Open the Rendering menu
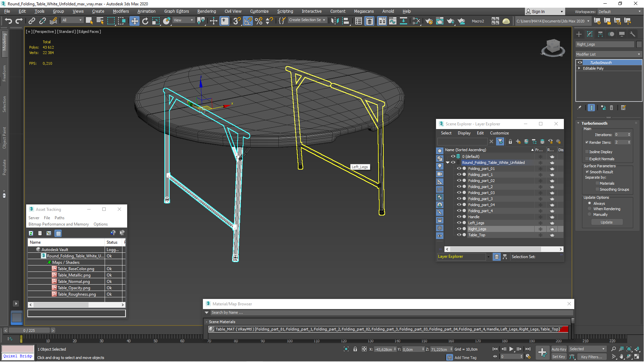The image size is (644, 362). pyautogui.click(x=207, y=11)
